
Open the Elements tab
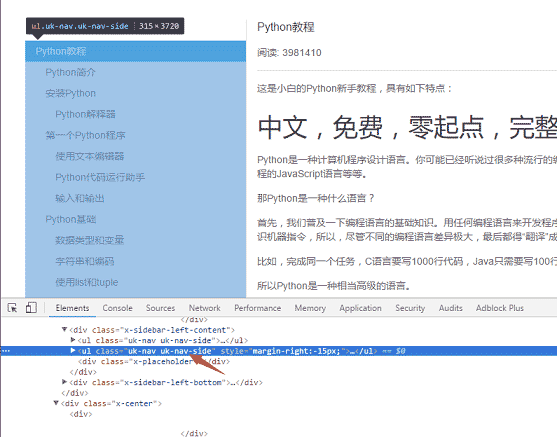[x=72, y=308]
